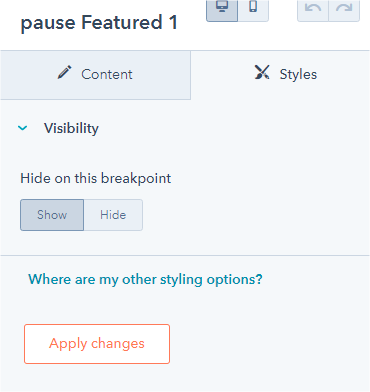Select the Hide visibility option
The image size is (370, 392).
pos(113,215)
